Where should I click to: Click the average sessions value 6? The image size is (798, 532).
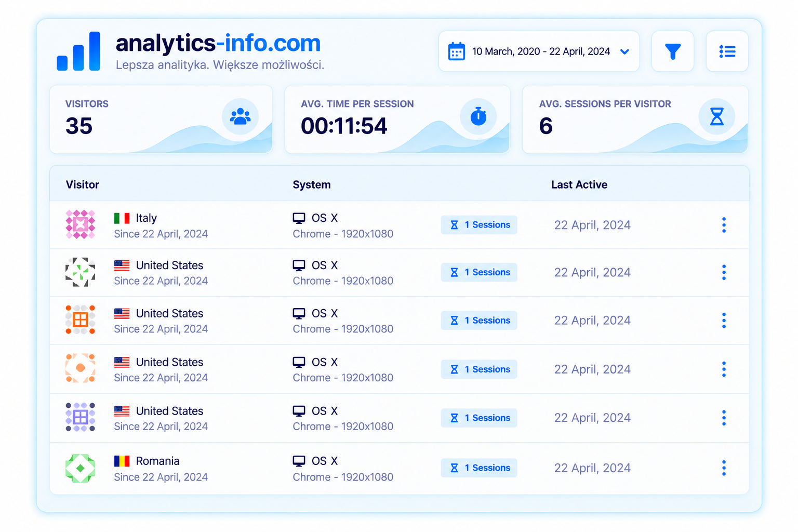546,126
